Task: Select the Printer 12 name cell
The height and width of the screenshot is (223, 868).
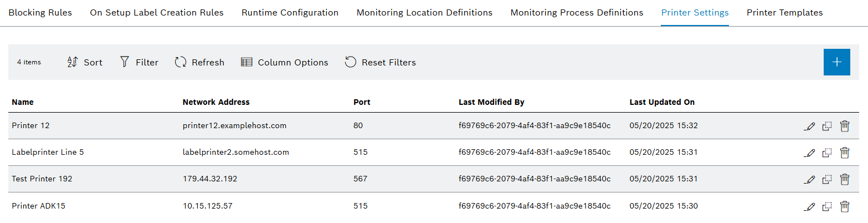Action: (x=30, y=126)
